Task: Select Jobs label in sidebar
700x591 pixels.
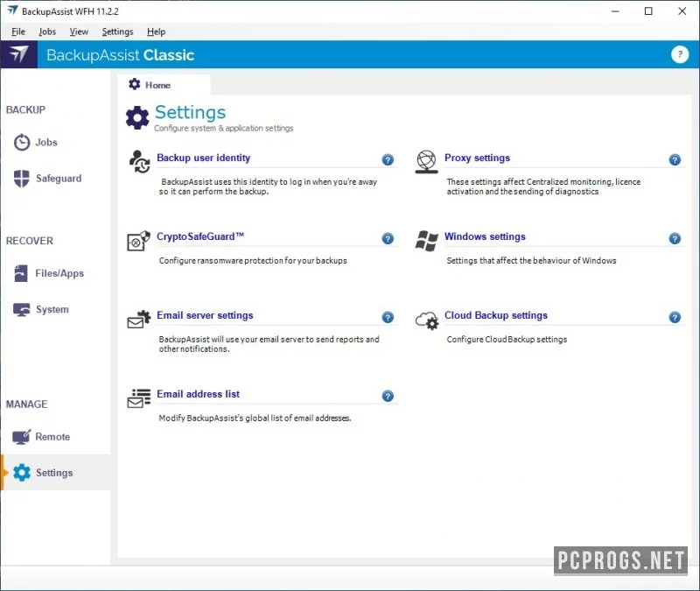Action: pyautogui.click(x=46, y=143)
